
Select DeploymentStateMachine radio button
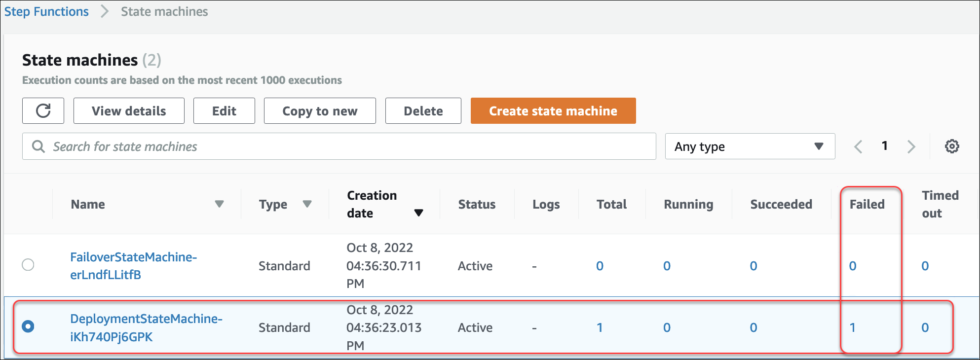[x=28, y=326]
